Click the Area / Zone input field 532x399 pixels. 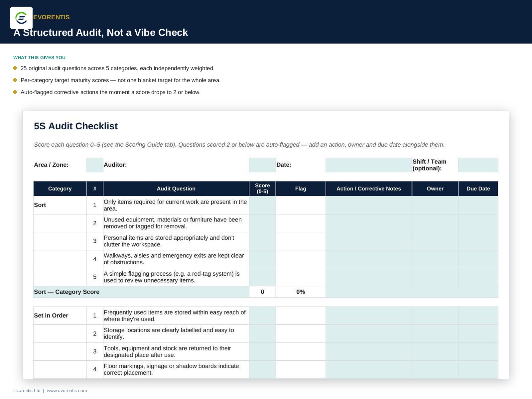click(x=95, y=165)
